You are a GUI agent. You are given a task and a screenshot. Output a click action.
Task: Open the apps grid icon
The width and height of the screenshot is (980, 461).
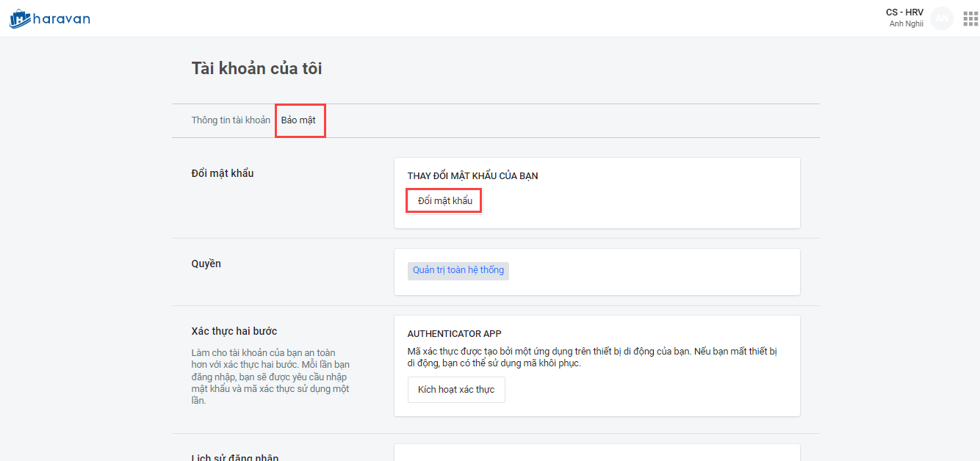coord(970,18)
